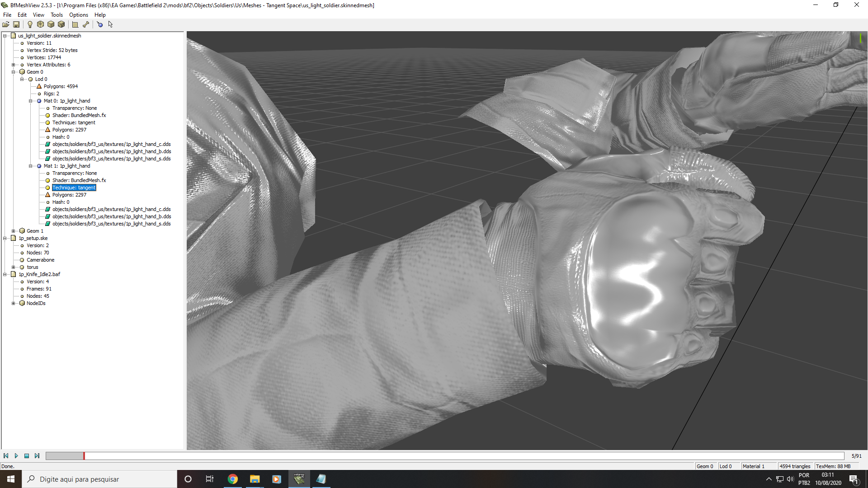Screen dimensions: 868x488
Task: Click the save floppy disk icon
Action: [x=16, y=24]
